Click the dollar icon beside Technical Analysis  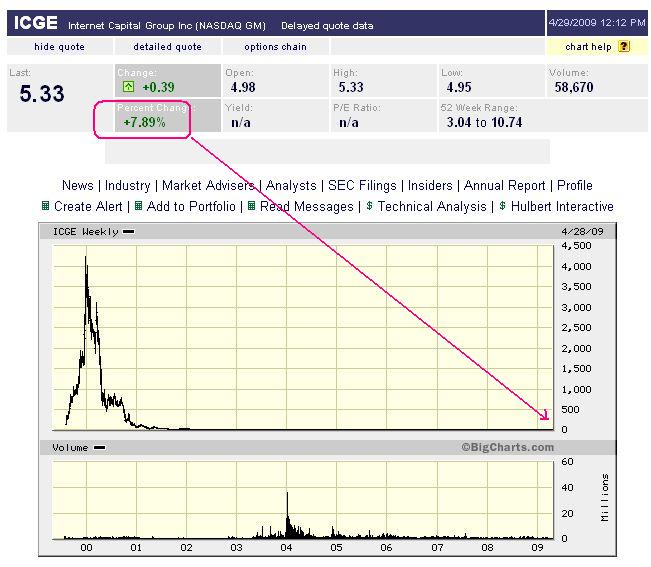[x=369, y=205]
